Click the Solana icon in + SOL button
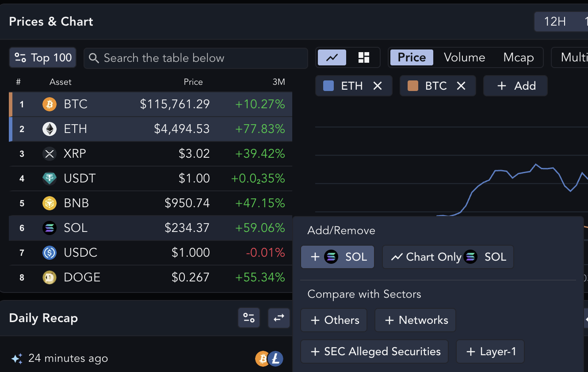The image size is (588, 372). click(x=331, y=257)
